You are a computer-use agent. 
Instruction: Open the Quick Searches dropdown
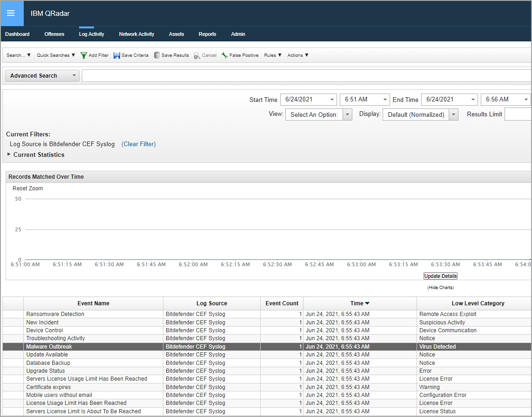[x=56, y=55]
